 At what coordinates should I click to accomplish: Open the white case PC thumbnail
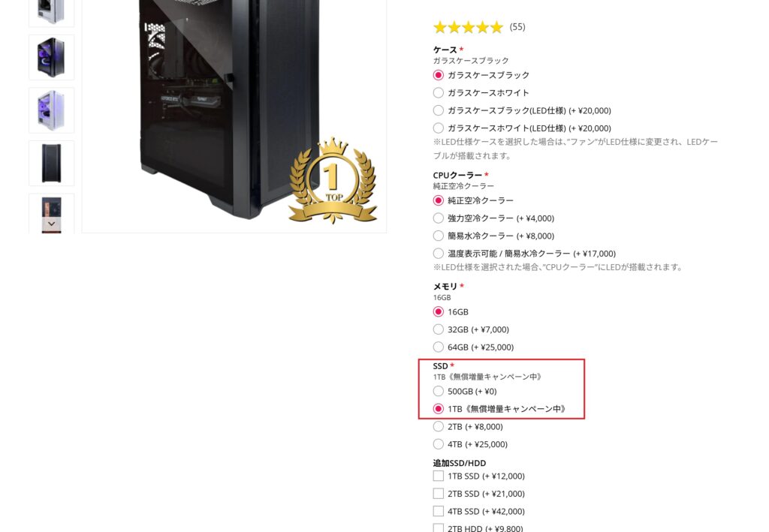pyautogui.click(x=52, y=110)
